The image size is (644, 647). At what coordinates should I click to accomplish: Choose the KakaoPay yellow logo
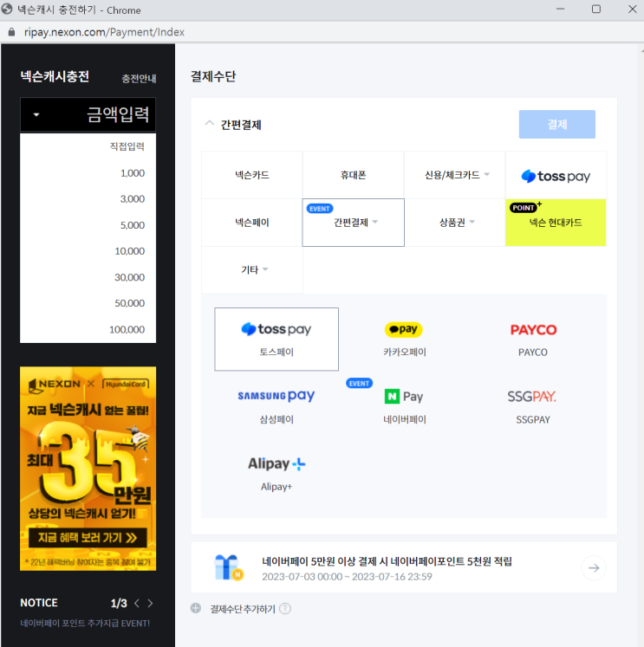(404, 329)
